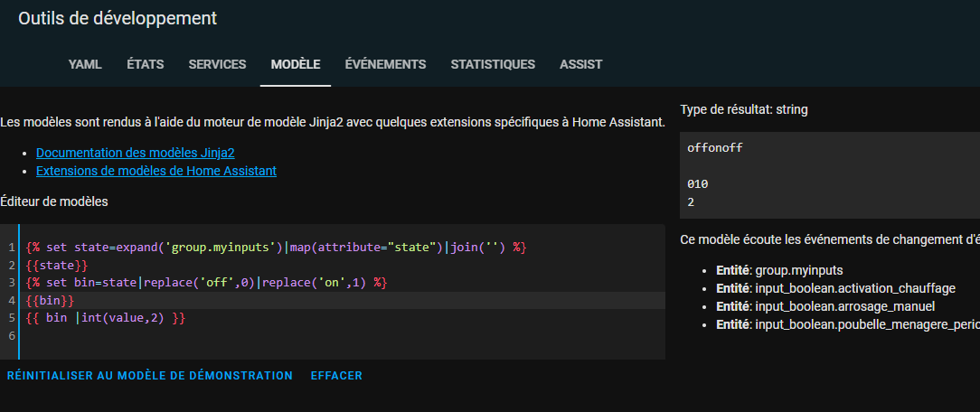Place cursor in bin int(value,2) line
Screen dimensions: 980x412
[x=107, y=318]
